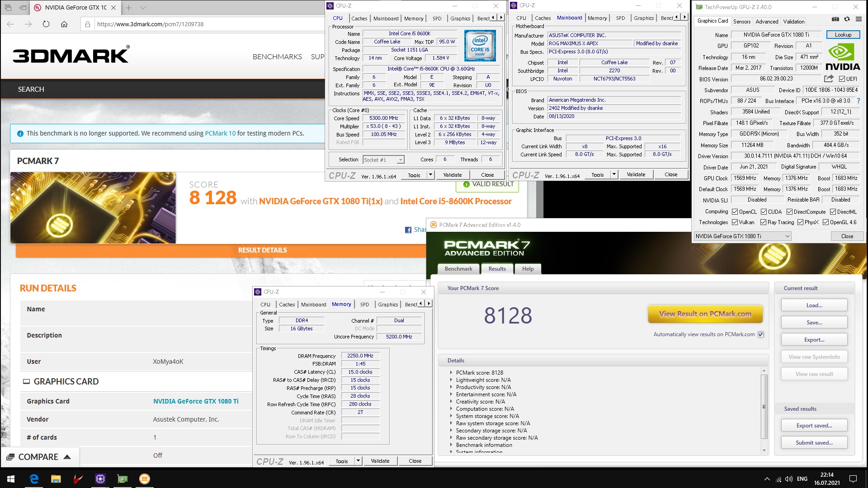This screenshot has height=488, width=868.
Task: Toggle the OpenCL checkbox
Action: click(735, 212)
